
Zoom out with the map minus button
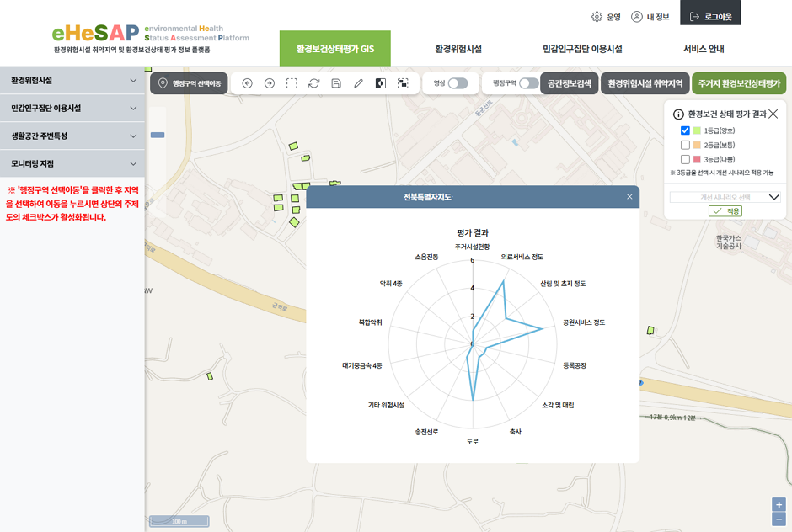click(779, 519)
